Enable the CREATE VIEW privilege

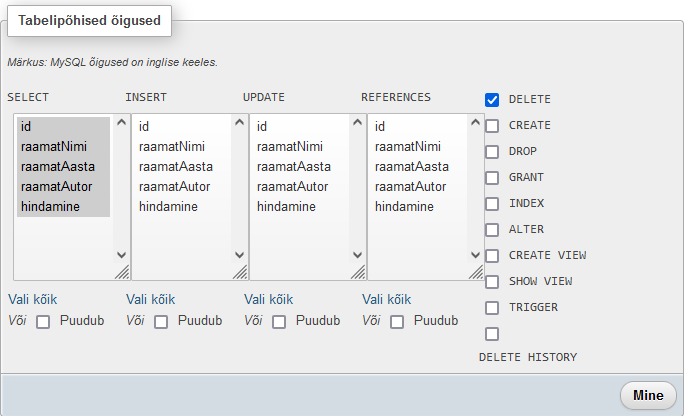pos(493,256)
